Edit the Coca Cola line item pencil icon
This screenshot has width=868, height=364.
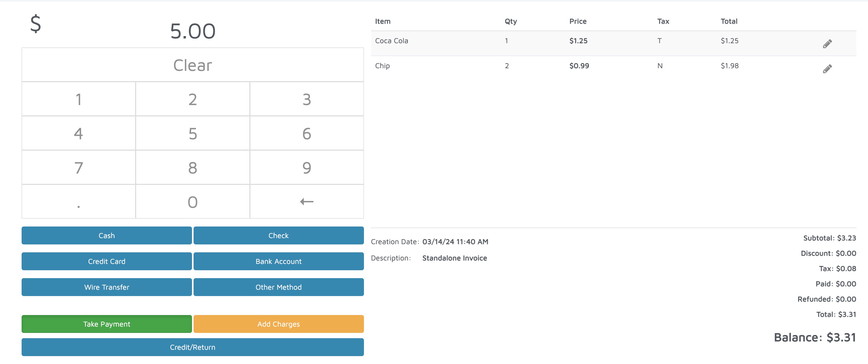[827, 44]
